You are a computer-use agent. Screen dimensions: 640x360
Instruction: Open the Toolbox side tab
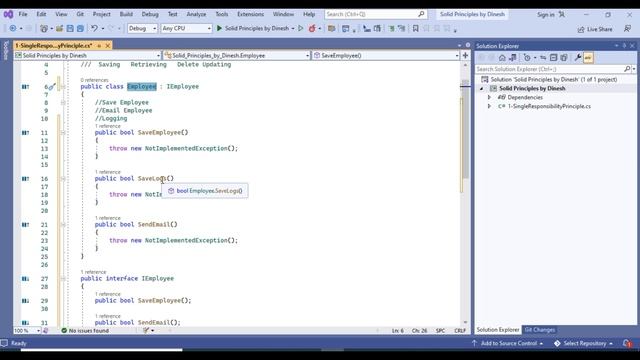pos(6,51)
